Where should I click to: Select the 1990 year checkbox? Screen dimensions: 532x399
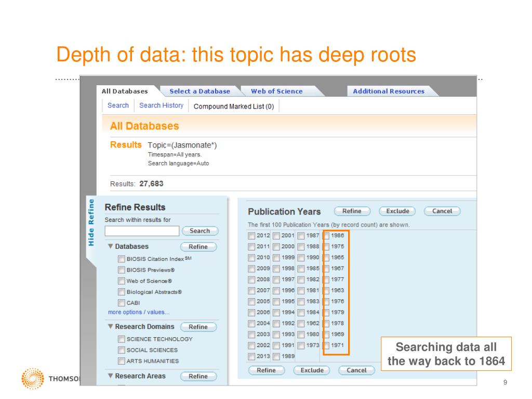tap(301, 258)
